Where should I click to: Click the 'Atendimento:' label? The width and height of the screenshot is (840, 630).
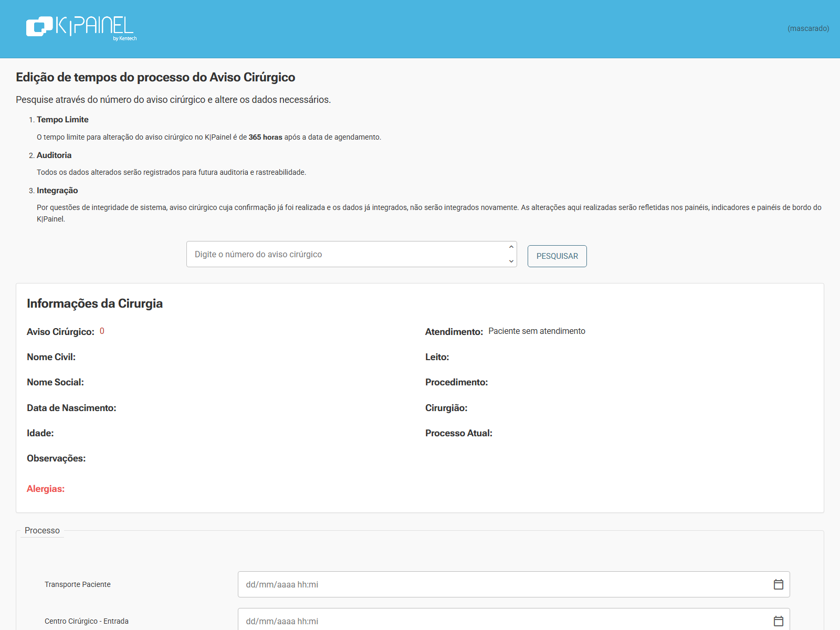[454, 332]
